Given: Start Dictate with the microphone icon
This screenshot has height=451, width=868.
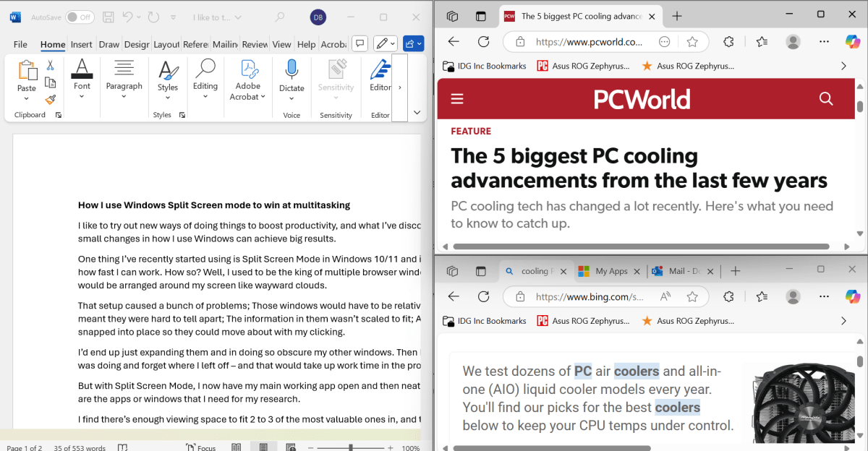Looking at the screenshot, I should tap(292, 69).
